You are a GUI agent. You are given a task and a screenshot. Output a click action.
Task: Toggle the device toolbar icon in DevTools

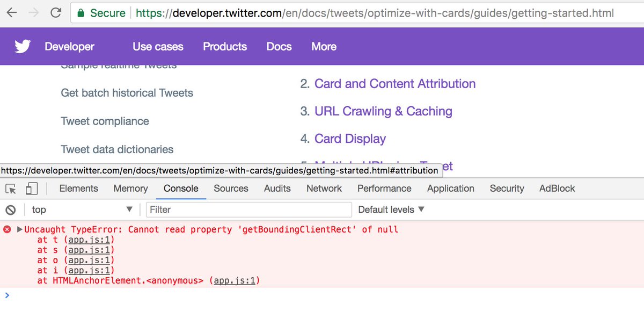(x=32, y=189)
